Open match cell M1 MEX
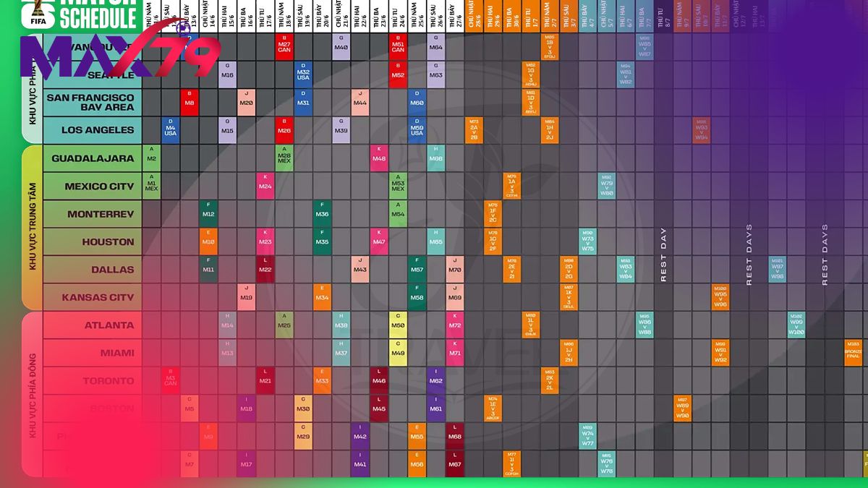Screen dimensions: 868x488 tap(151, 187)
